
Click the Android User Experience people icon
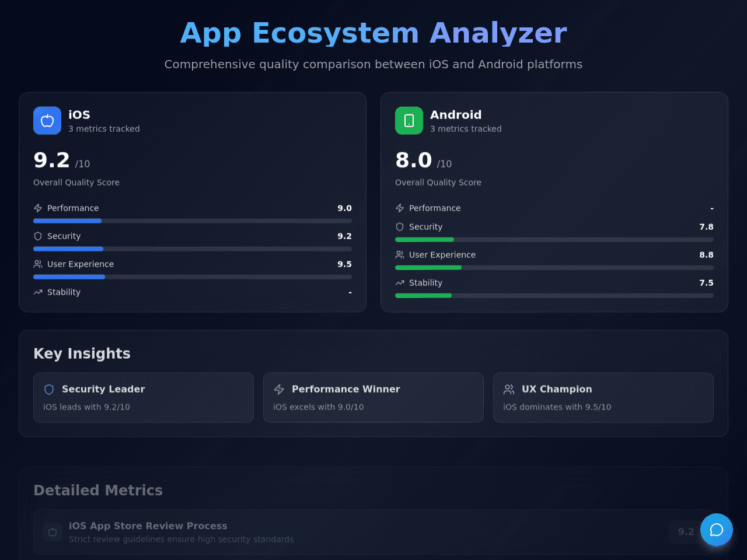[x=400, y=255]
